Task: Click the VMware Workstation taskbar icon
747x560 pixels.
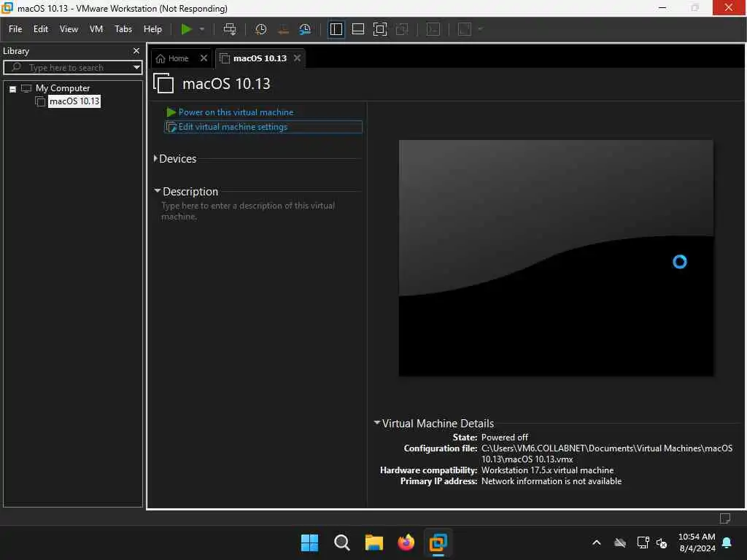Action: [x=438, y=542]
